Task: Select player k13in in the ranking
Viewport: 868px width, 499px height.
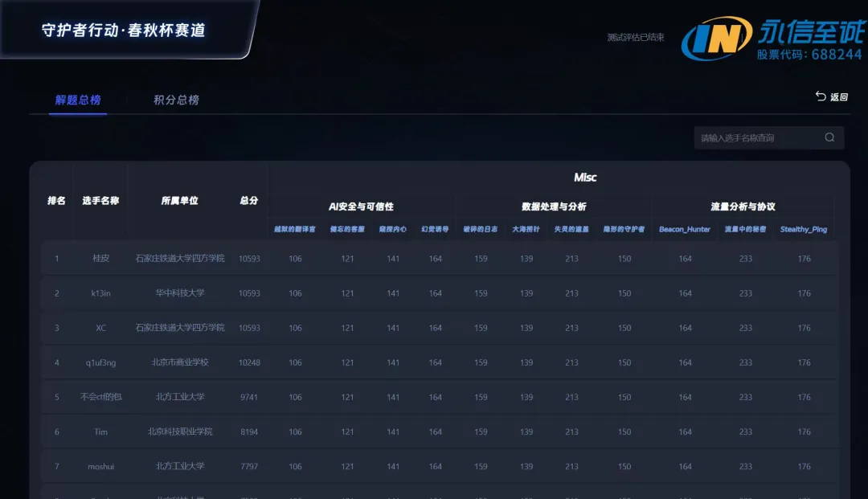Action: point(100,293)
